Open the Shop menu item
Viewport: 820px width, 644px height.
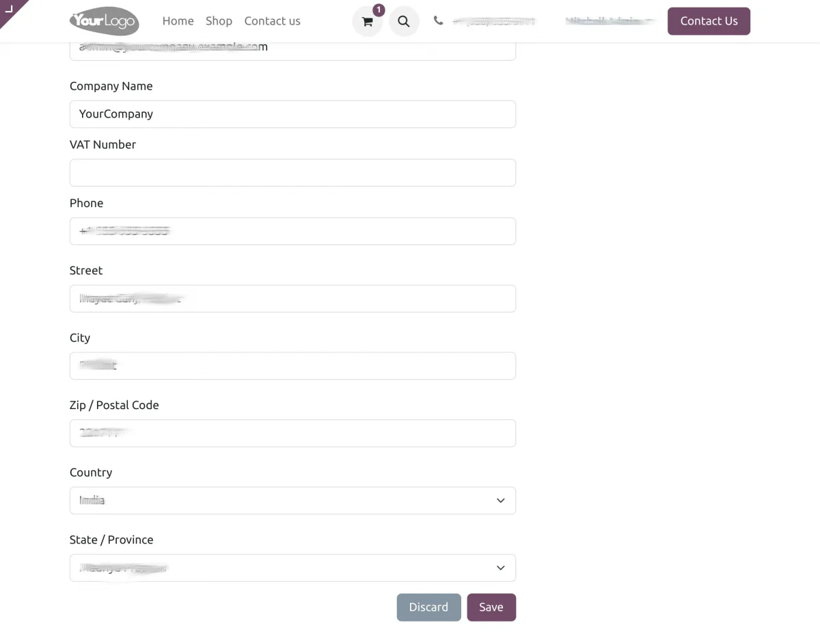(219, 21)
